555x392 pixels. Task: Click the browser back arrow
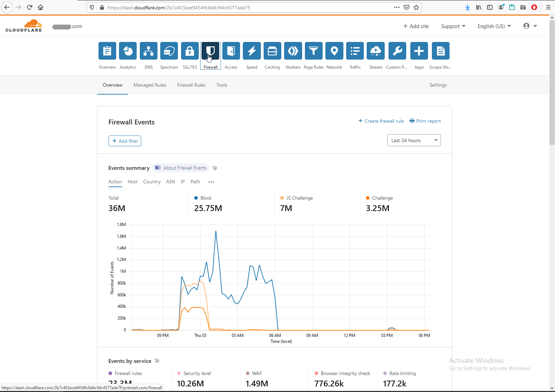tap(7, 7)
